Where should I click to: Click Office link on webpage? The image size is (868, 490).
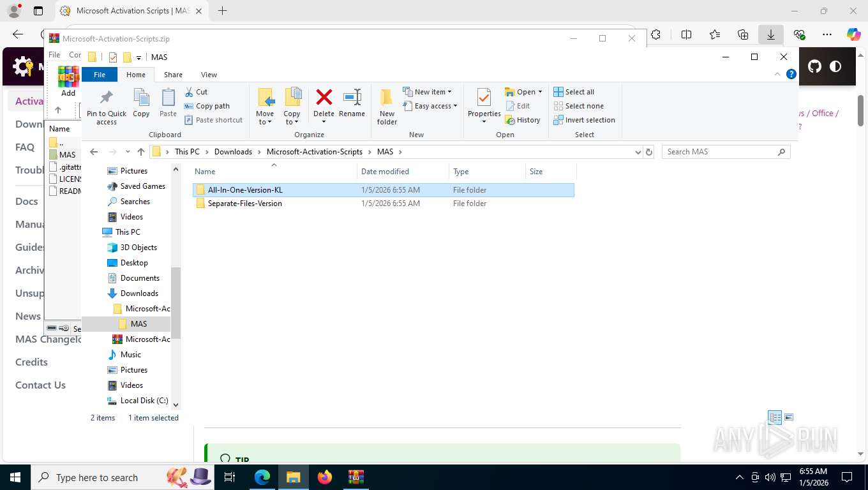pos(823,113)
